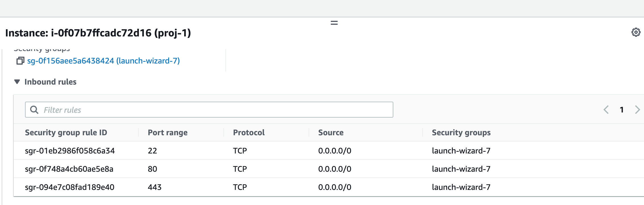The height and width of the screenshot is (205, 644).
Task: Select the Security group rule ID column header
Action: coord(66,132)
